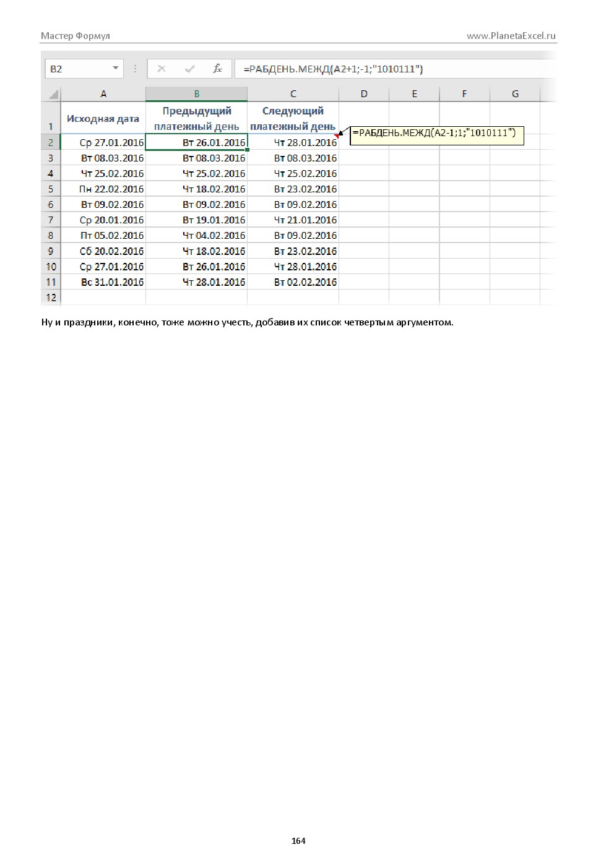
Task: Expand the Name Box dropdown arrow
Action: tap(115, 69)
